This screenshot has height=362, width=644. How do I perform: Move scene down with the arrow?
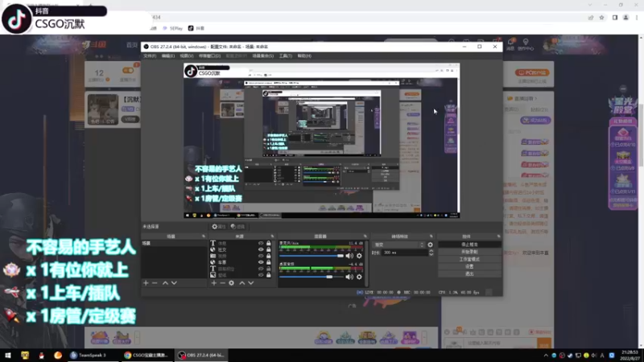[174, 283]
